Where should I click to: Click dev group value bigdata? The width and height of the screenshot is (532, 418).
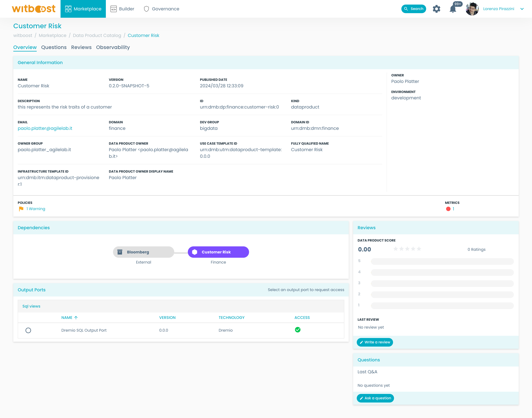209,128
